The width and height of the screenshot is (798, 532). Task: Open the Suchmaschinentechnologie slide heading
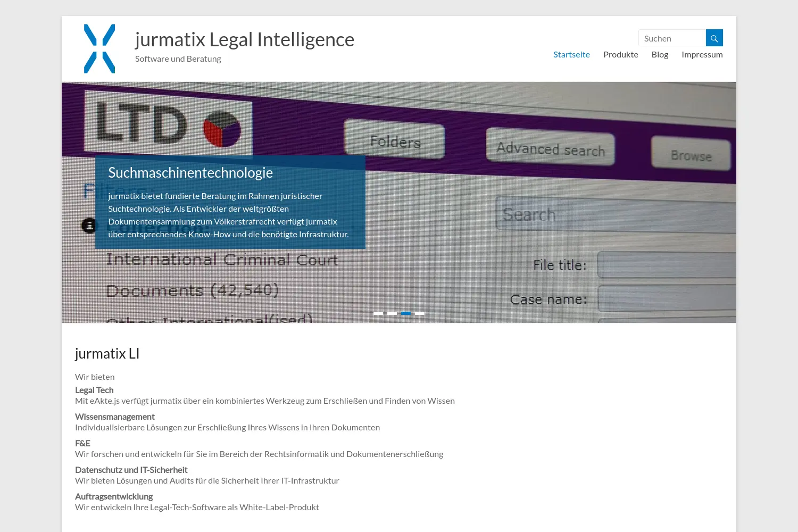coord(190,172)
